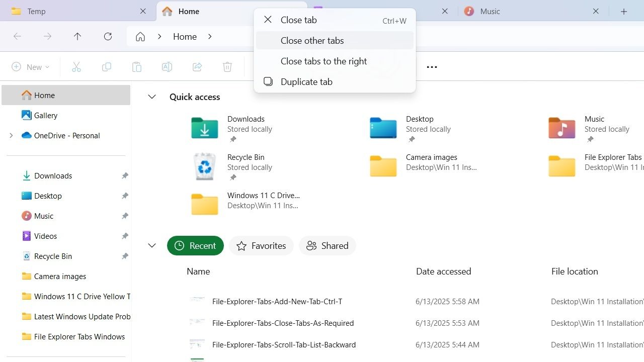Activate the Recent filter pill
Screen dimensions: 644x362
click(x=195, y=245)
